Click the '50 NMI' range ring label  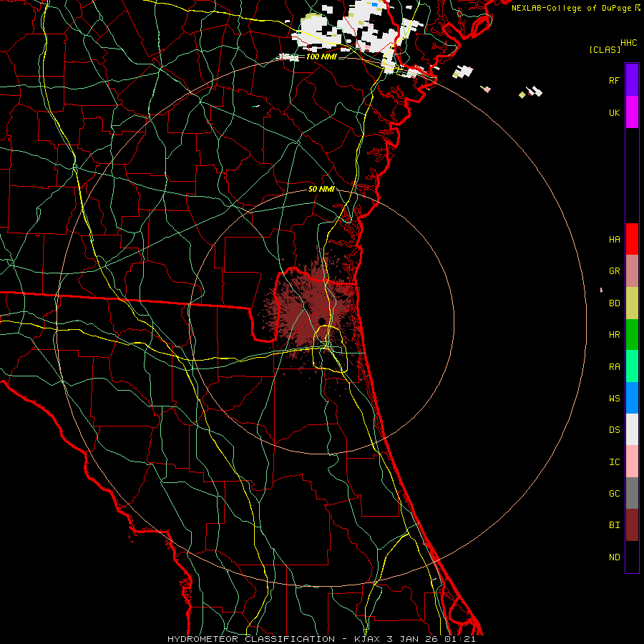click(x=321, y=189)
